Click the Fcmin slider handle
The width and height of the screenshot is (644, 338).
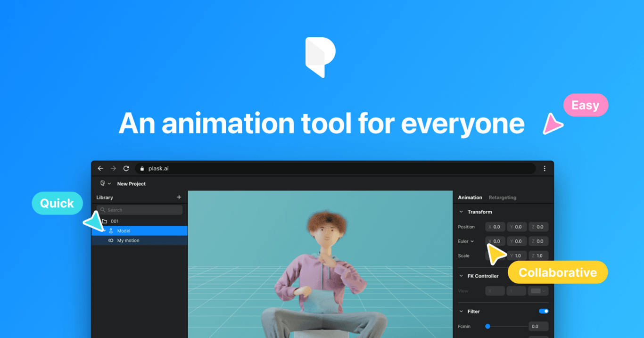[487, 325]
